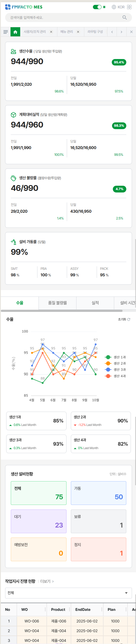
Task: Switch to the 품질 불량률 tab
Action: (58, 303)
